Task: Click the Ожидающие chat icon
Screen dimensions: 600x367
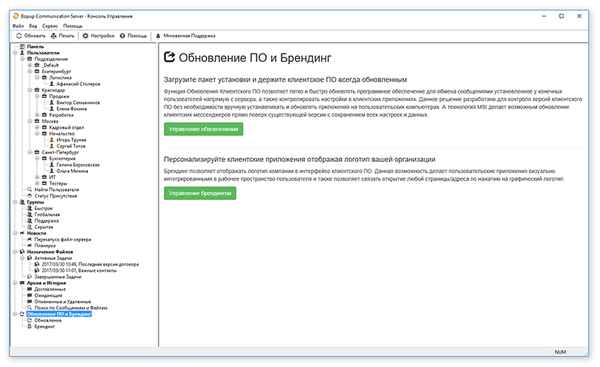Action: pyautogui.click(x=29, y=295)
